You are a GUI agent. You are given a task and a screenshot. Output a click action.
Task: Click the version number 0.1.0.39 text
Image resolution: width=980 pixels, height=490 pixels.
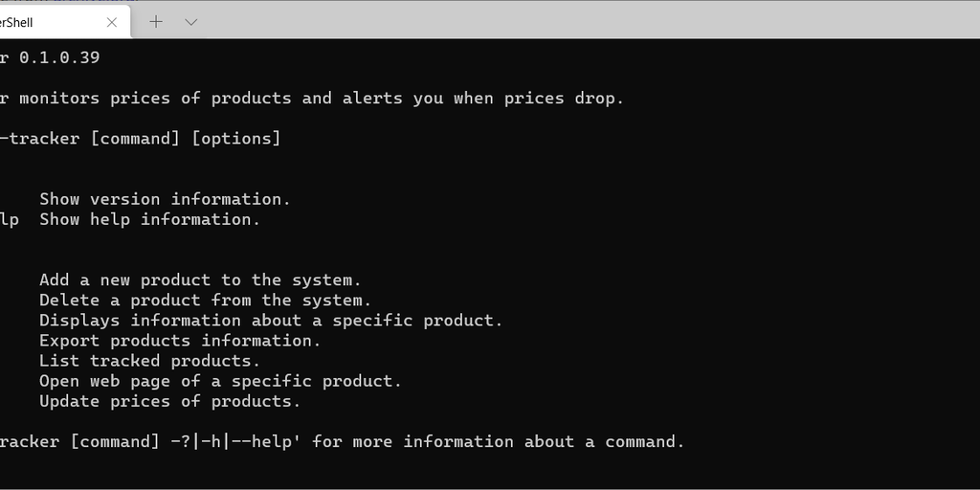tap(59, 57)
